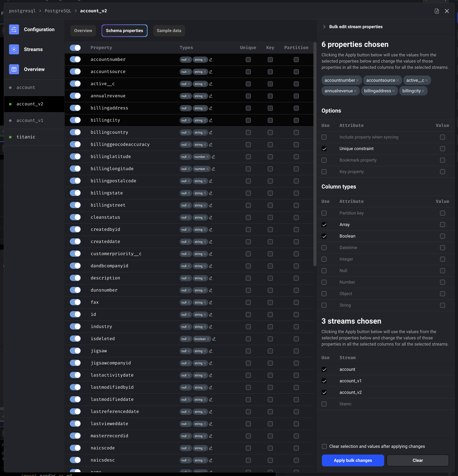The image size is (458, 476).
Task: Toggle off the masterrecordid property
Action: click(x=75, y=436)
